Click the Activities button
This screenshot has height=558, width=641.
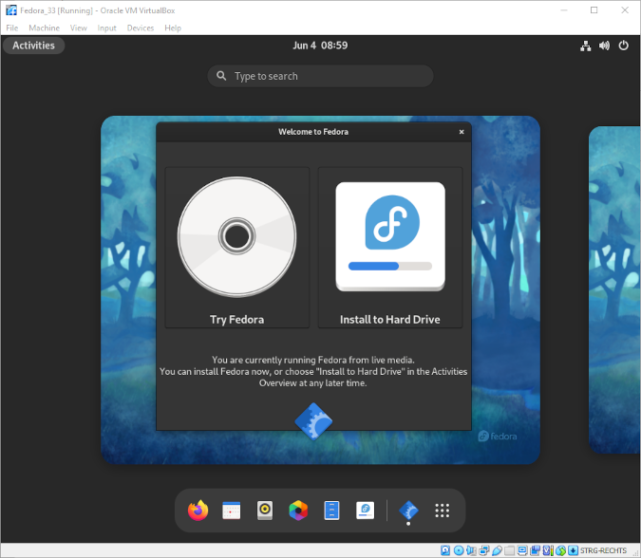click(x=34, y=45)
